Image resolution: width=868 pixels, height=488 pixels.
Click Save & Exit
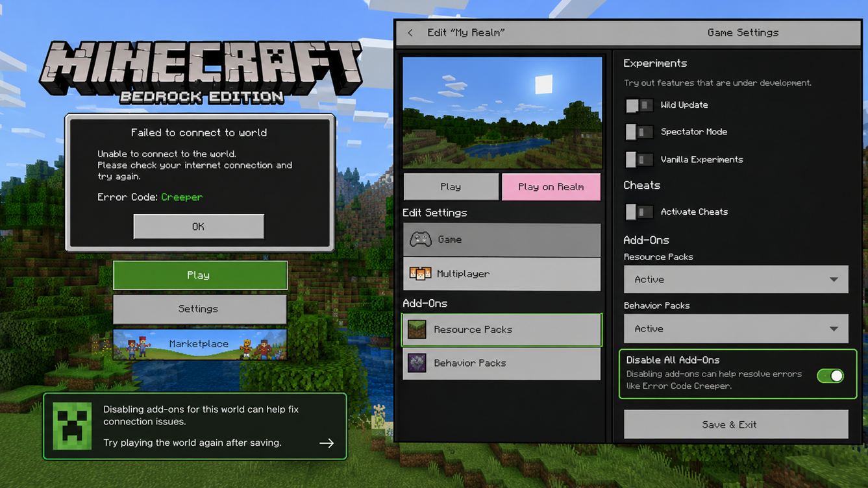click(736, 425)
